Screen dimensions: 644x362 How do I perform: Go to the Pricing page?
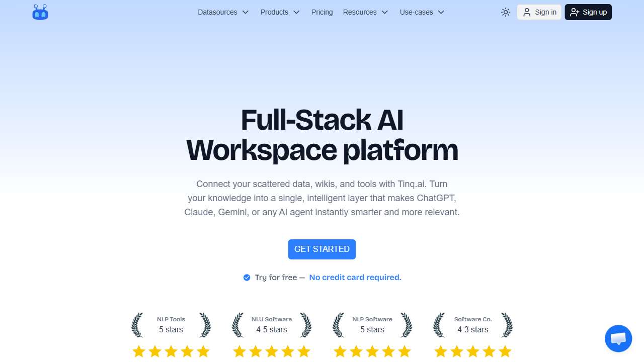(322, 12)
